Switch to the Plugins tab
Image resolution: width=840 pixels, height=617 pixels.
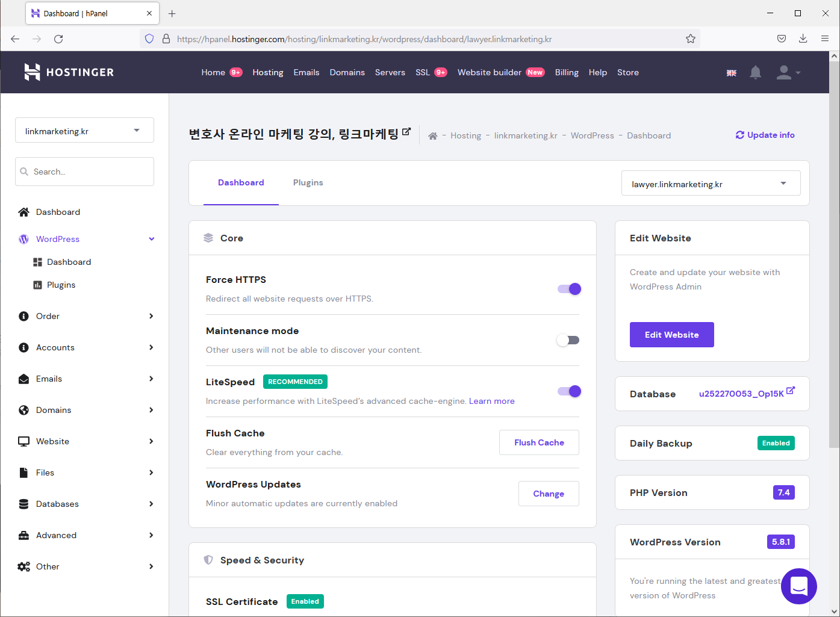pos(308,183)
